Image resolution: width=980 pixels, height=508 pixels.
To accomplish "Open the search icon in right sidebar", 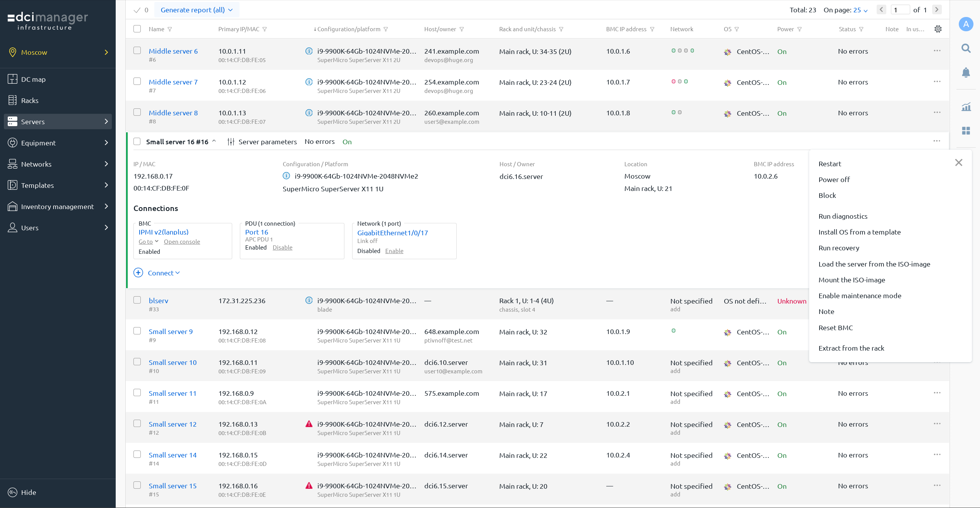I will tap(966, 48).
